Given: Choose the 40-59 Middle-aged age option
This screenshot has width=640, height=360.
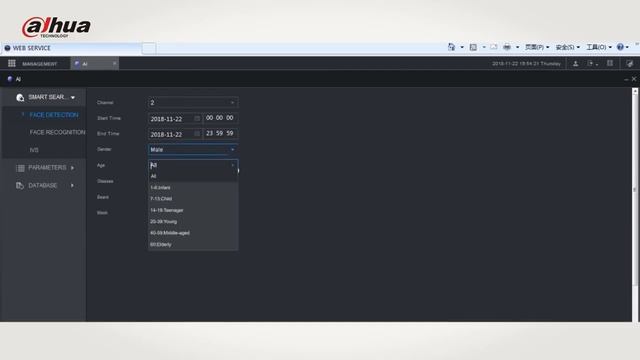Looking at the screenshot, I should [x=193, y=233].
